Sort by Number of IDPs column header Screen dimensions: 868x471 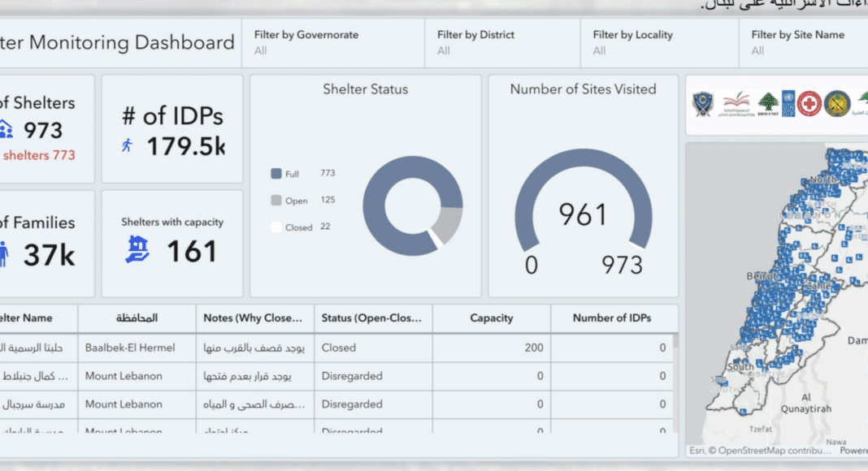point(612,318)
